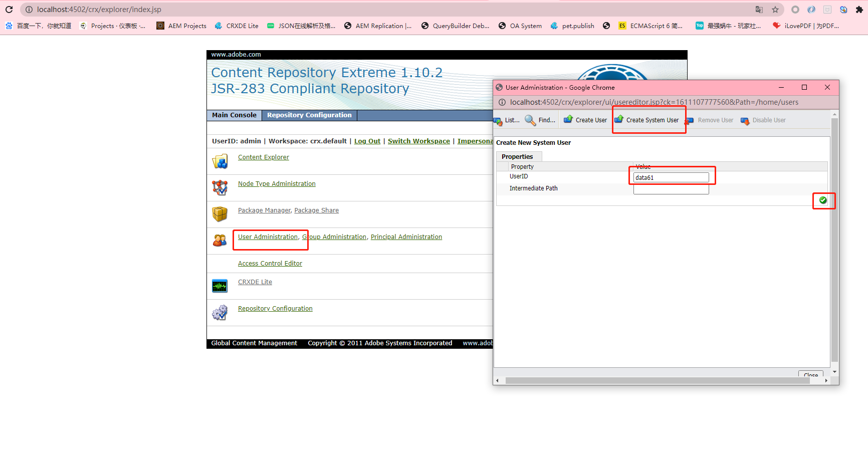Open the pet.publish bookmark
This screenshot has height=461, width=868.
point(572,26)
